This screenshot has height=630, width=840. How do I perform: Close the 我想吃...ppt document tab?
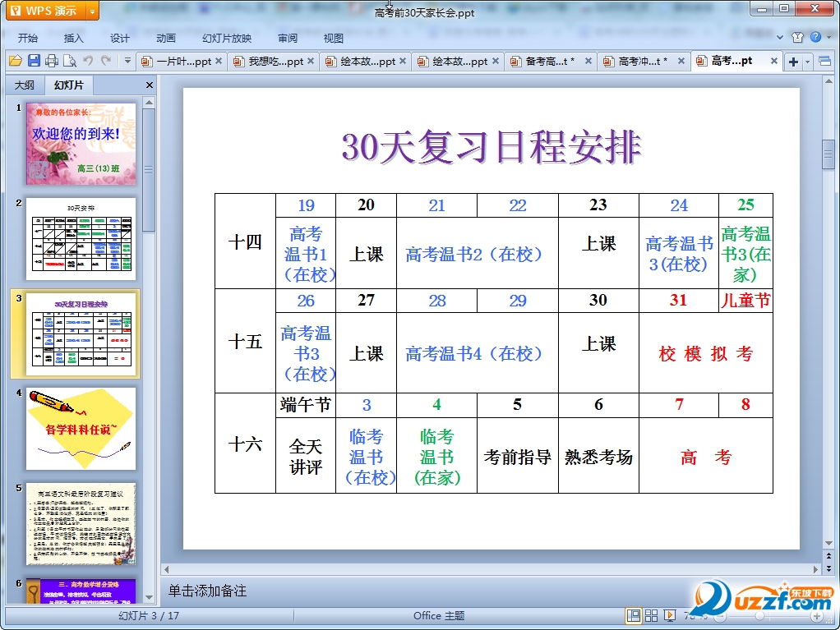coord(310,61)
